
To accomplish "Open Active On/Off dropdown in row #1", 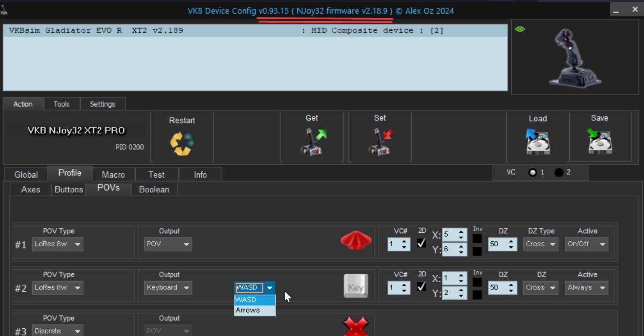I will [x=586, y=244].
